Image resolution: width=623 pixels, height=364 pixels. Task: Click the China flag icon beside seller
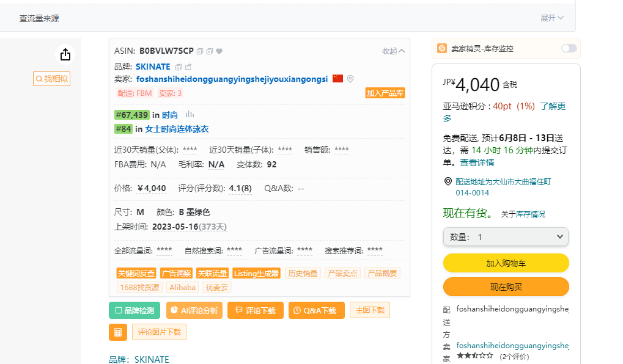[x=337, y=79]
